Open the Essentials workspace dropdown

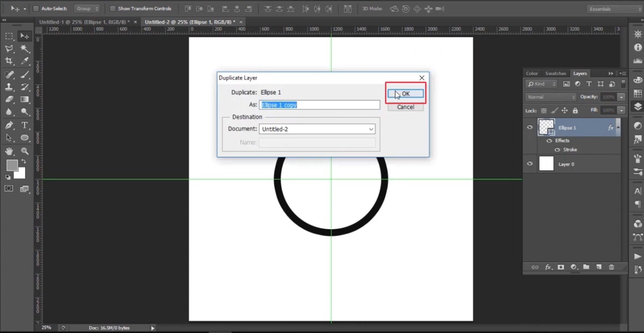[x=614, y=9]
